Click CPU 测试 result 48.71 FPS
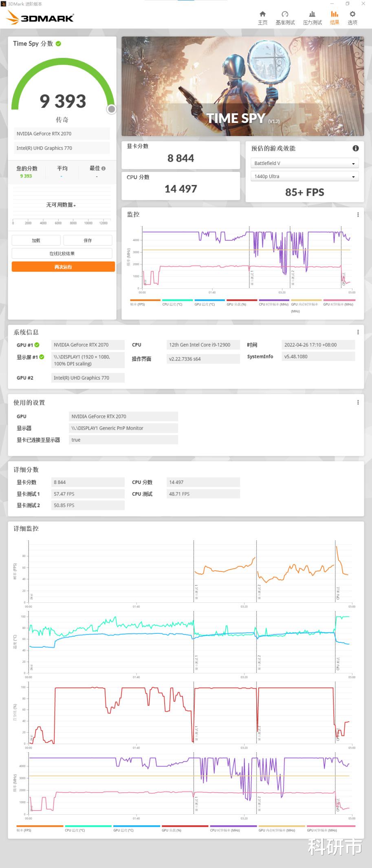372x868 pixels. 203,494
